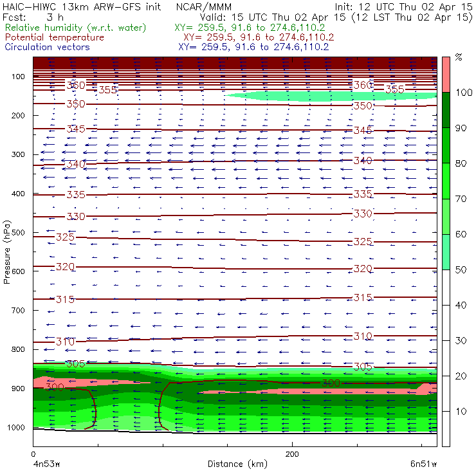Image resolution: width=476 pixels, height=476 pixels.
Task: Click the blue XY= 259.5, 91.6 coordinates text
Action: click(x=253, y=47)
